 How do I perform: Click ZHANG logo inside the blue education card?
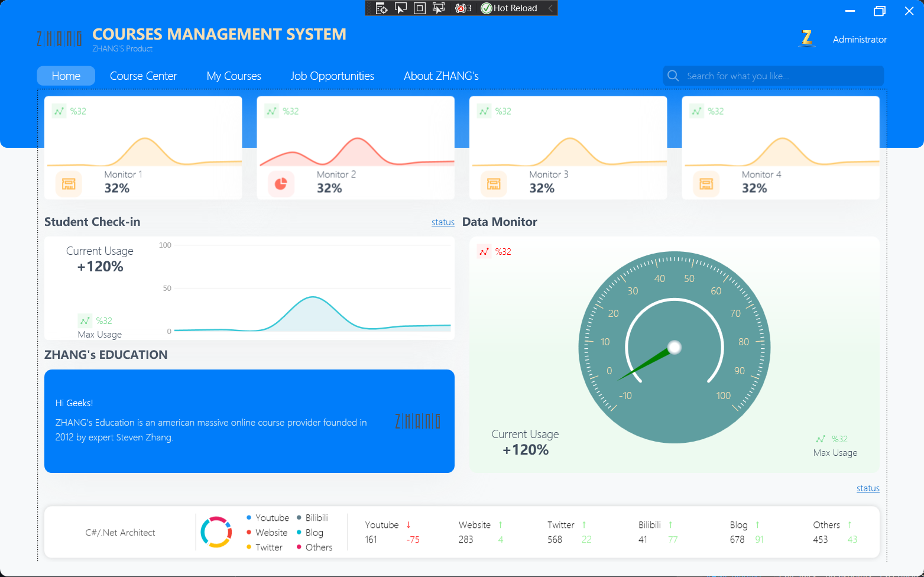[x=417, y=422]
